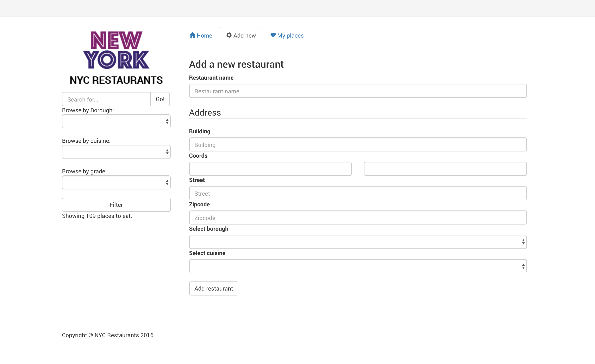Click the first Coords input field
The image size is (595, 364).
pos(270,169)
